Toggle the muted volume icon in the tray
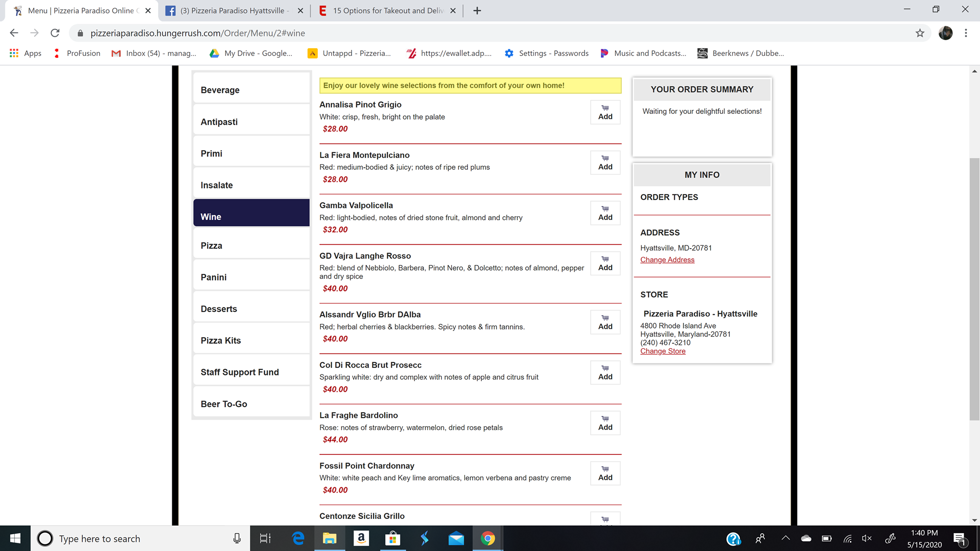The image size is (980, 551). (867, 539)
